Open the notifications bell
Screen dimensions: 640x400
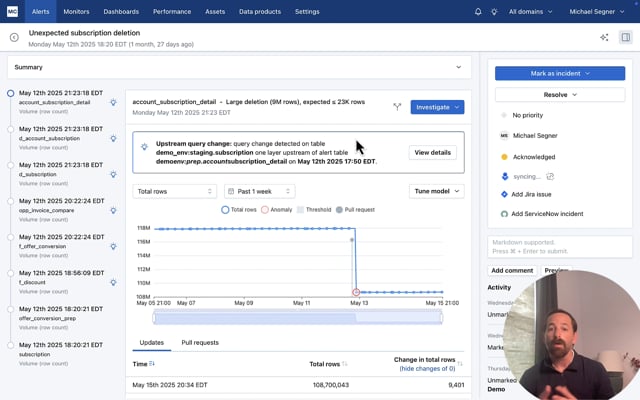478,12
